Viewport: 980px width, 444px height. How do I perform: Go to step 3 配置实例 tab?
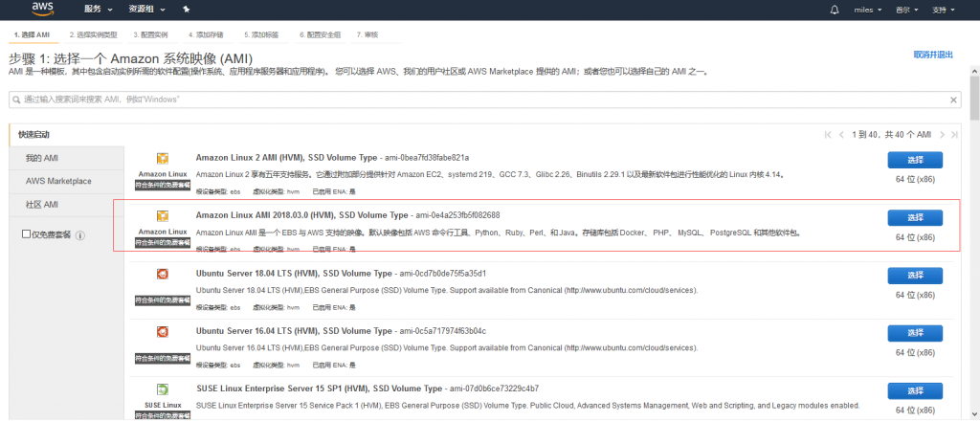150,35
